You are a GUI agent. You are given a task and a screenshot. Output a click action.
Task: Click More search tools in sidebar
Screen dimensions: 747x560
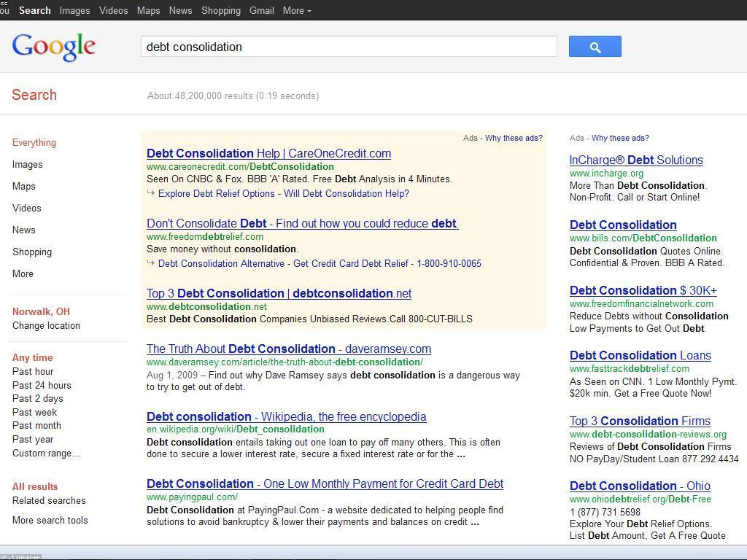coord(50,521)
